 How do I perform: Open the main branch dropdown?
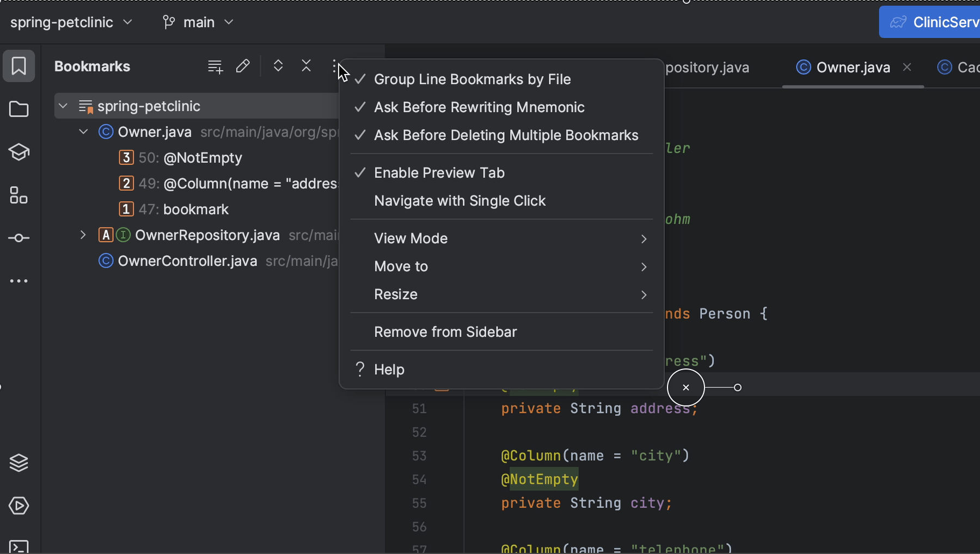(x=198, y=22)
